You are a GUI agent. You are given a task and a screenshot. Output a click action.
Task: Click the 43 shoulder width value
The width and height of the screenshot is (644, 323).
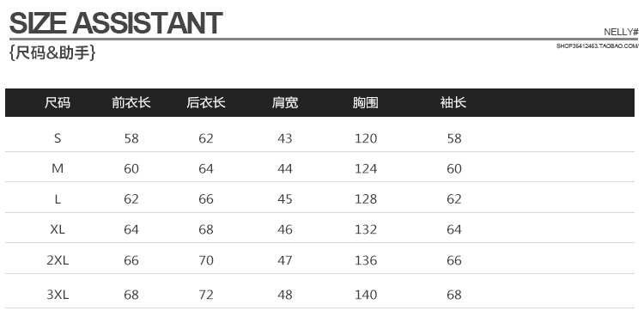tap(284, 138)
